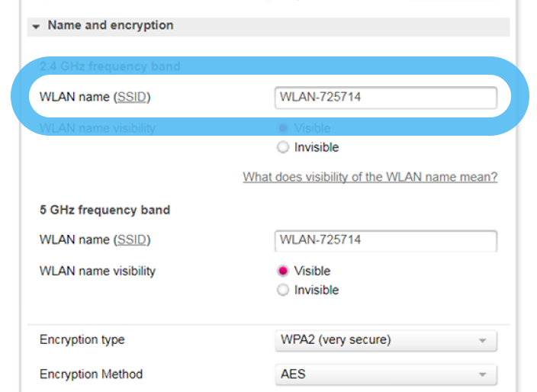Click the "Encryption type" field label
Screen dimensions: 537x392
82,340
